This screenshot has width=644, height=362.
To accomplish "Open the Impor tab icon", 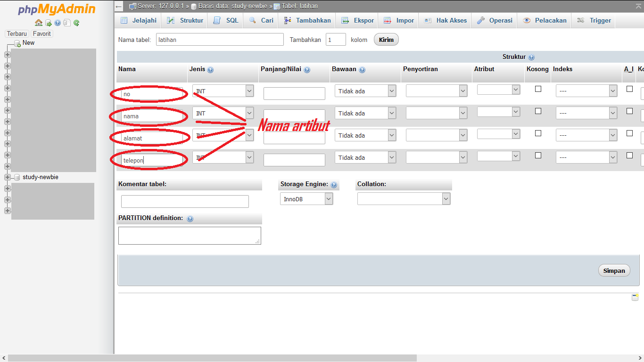I will tap(388, 20).
